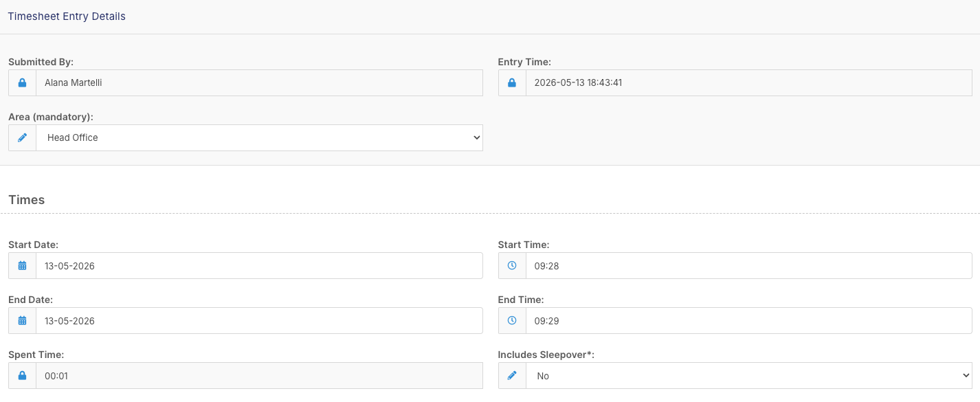
Task: Click the Entry Time label
Action: pyautogui.click(x=524, y=62)
